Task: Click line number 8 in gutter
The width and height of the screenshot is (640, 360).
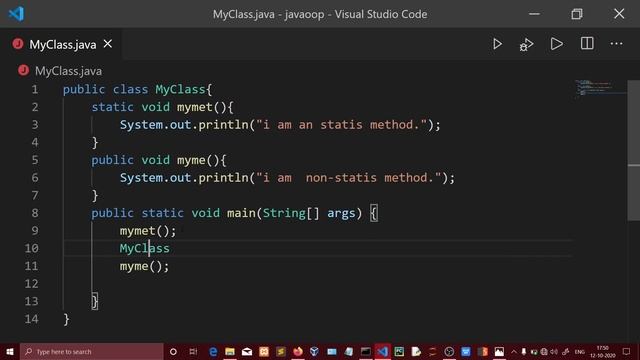Action: (x=35, y=213)
